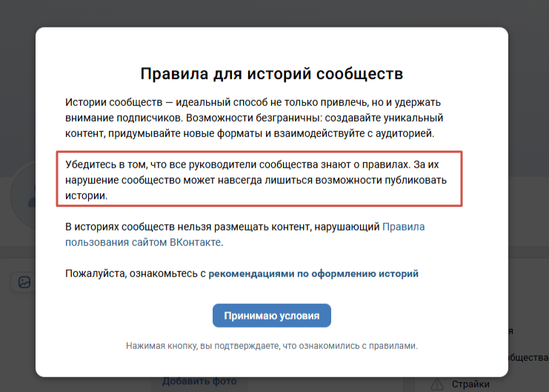The height and width of the screenshot is (392, 549).
Task: Click the note under the accept button
Action: [271, 345]
